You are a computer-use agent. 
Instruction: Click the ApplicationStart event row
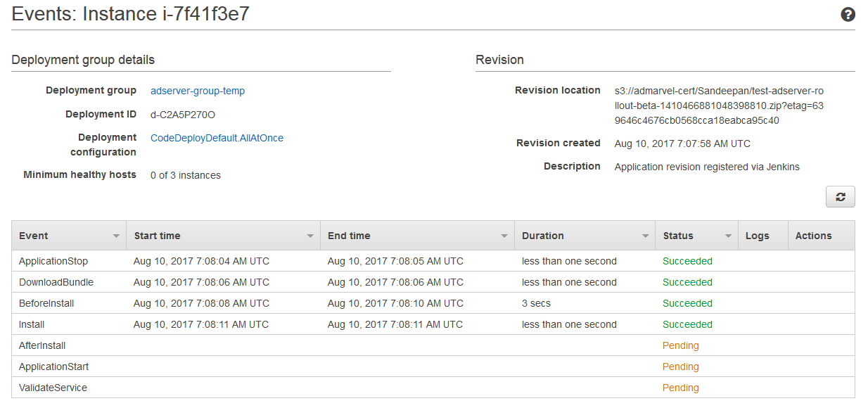pos(53,366)
